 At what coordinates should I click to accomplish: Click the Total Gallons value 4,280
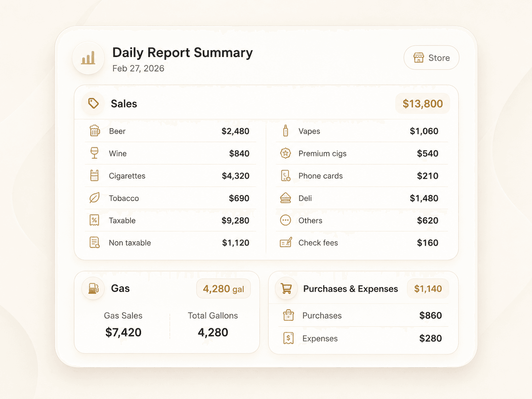[213, 332]
